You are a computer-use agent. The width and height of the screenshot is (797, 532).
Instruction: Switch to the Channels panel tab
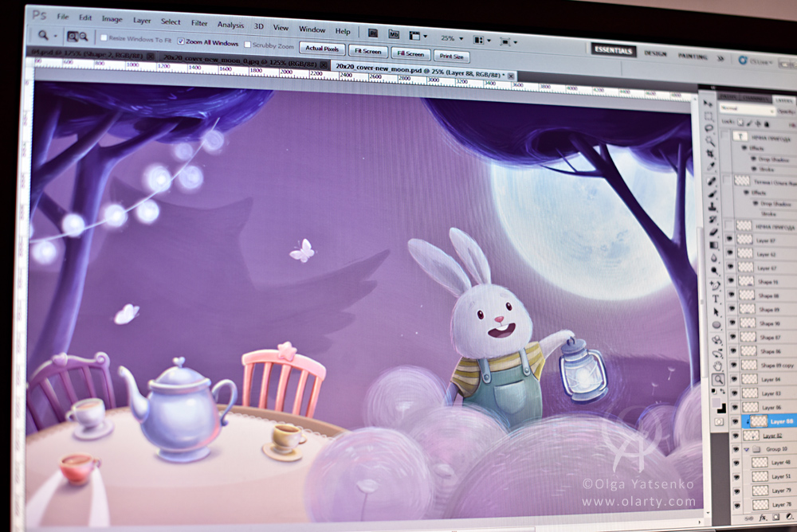[x=754, y=98]
